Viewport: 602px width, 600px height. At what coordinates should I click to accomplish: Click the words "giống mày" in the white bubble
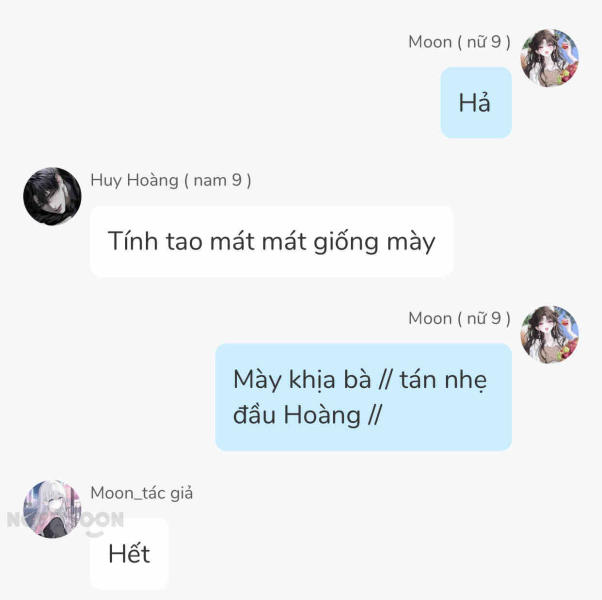point(374,242)
